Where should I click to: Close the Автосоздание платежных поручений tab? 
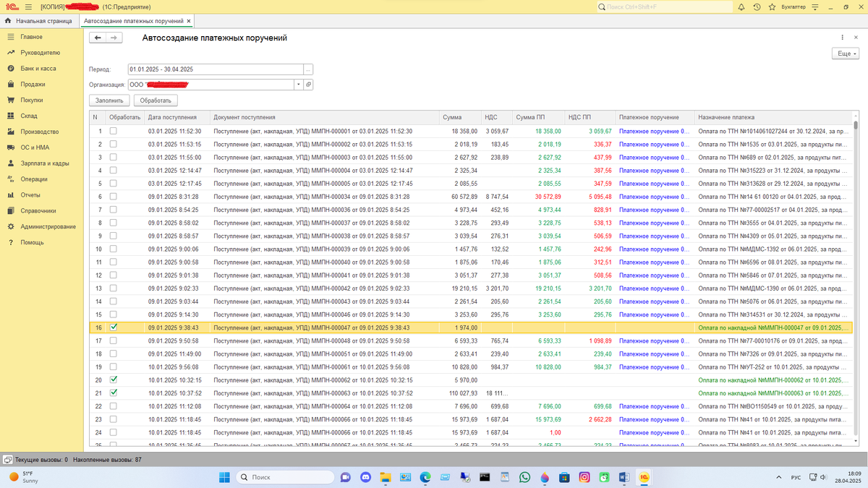click(x=189, y=21)
